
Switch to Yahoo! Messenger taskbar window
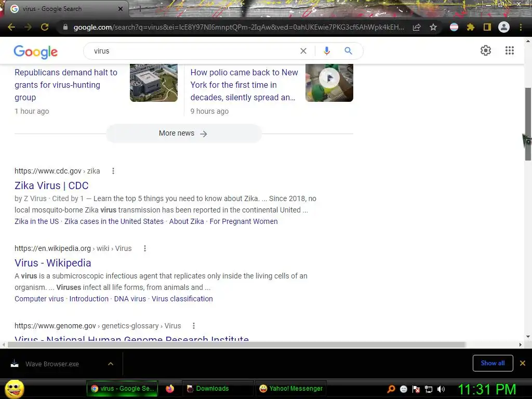point(291,389)
